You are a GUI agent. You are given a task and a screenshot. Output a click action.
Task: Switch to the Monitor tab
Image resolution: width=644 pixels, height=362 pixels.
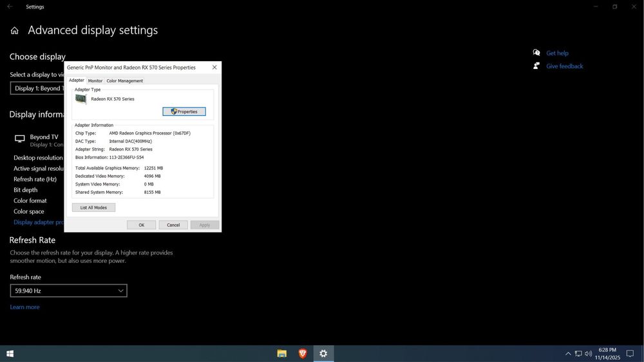(x=95, y=81)
